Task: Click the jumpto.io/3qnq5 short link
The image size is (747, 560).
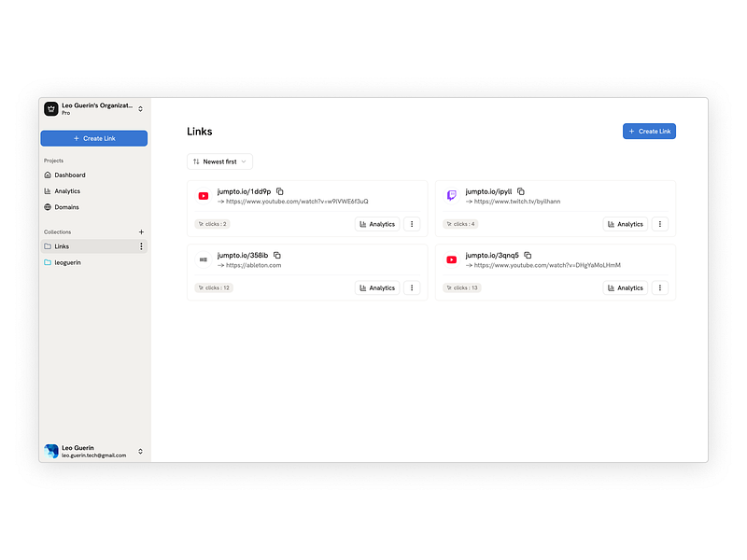Action: pyautogui.click(x=492, y=255)
